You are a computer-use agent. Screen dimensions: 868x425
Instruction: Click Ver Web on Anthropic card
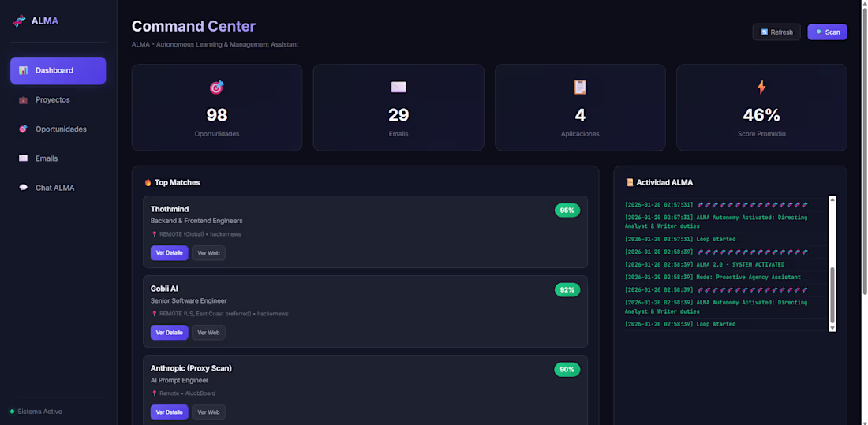coord(208,412)
